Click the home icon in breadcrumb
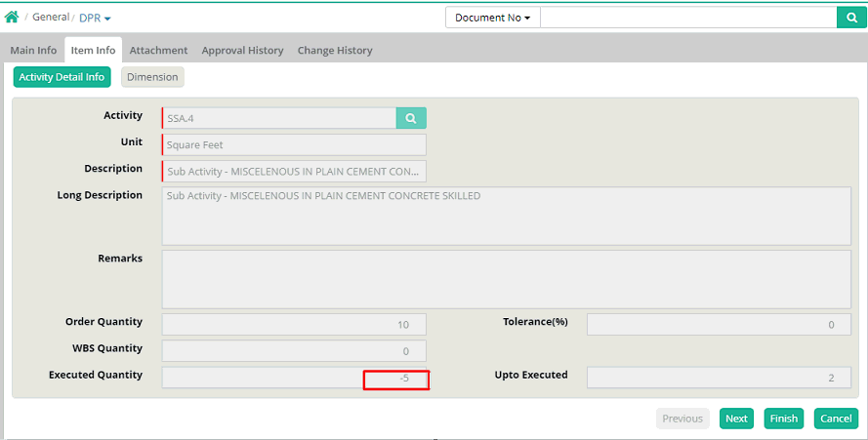The width and height of the screenshot is (868, 440). tap(12, 18)
